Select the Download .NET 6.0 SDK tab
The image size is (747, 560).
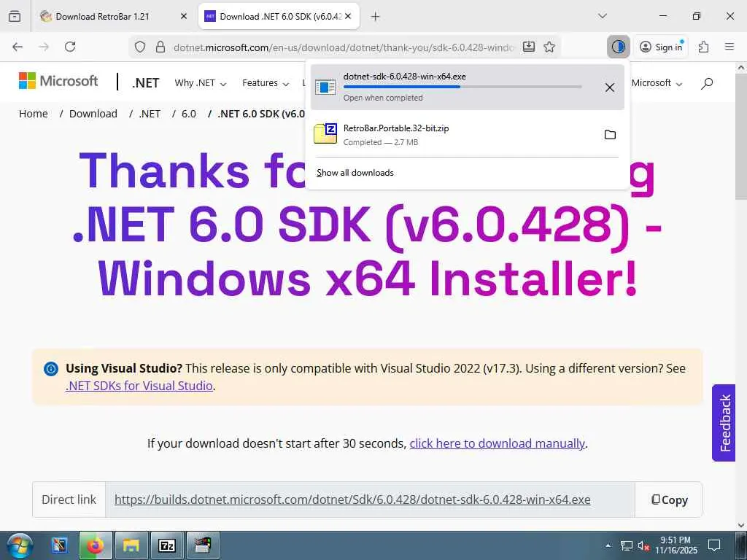279,16
